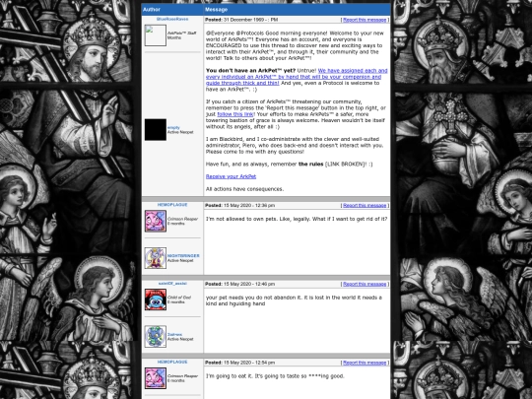The image size is (532, 399).
Task: Open the 'We have assigned each and every individual' link
Action: click(x=297, y=77)
